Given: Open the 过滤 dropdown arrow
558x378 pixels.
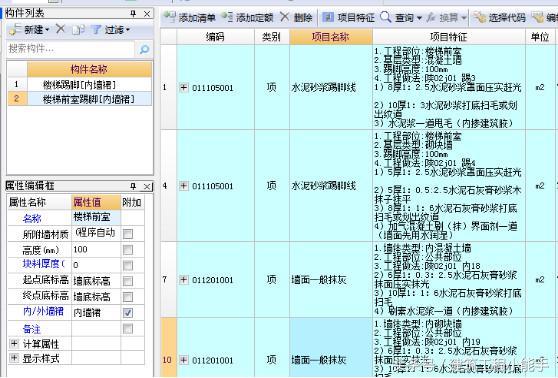Looking at the screenshot, I should [x=128, y=30].
